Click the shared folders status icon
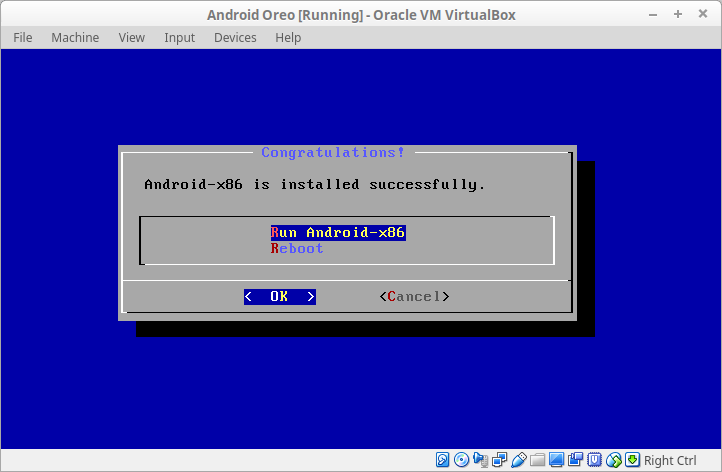The width and height of the screenshot is (722, 472). 537,460
